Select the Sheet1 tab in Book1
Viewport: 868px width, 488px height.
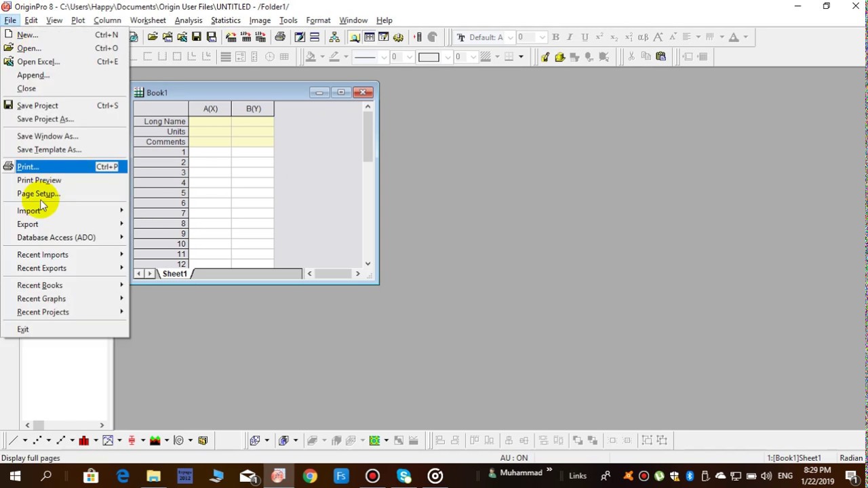(x=174, y=274)
